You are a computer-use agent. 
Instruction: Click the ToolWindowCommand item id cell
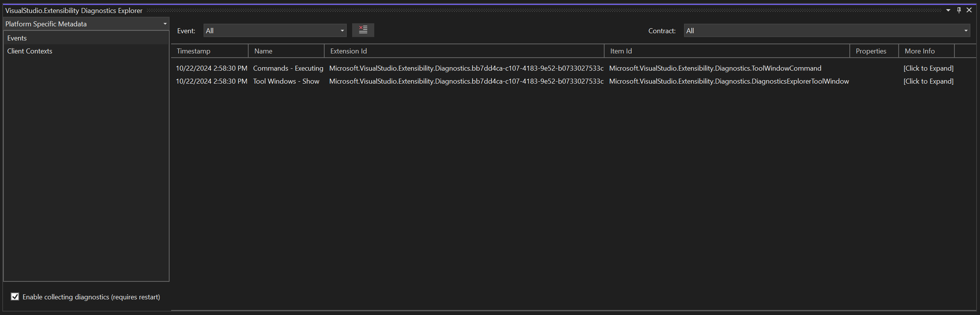click(x=715, y=68)
